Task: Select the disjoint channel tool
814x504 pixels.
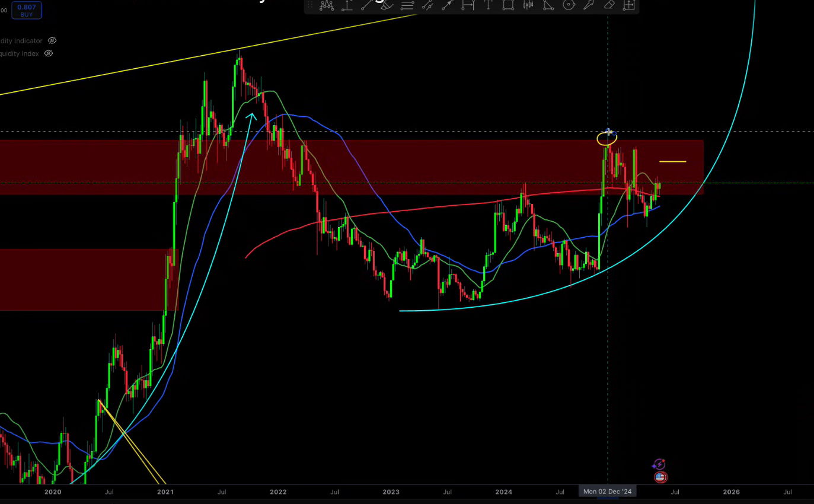Action: pyautogui.click(x=427, y=5)
